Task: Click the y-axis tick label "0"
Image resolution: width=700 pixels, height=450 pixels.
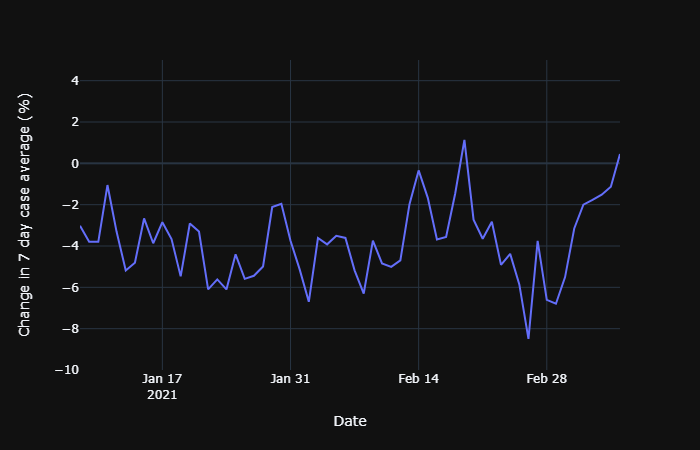Action: (x=75, y=163)
